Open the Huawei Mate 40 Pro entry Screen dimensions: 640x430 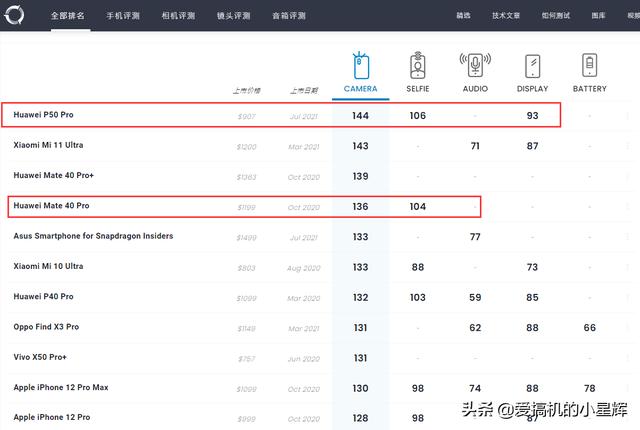tap(51, 206)
